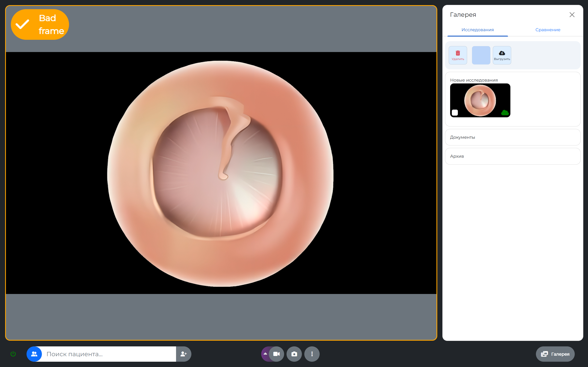Take a snapshot with camera icon
Viewport: 588px width, 367px height.
tap(294, 354)
